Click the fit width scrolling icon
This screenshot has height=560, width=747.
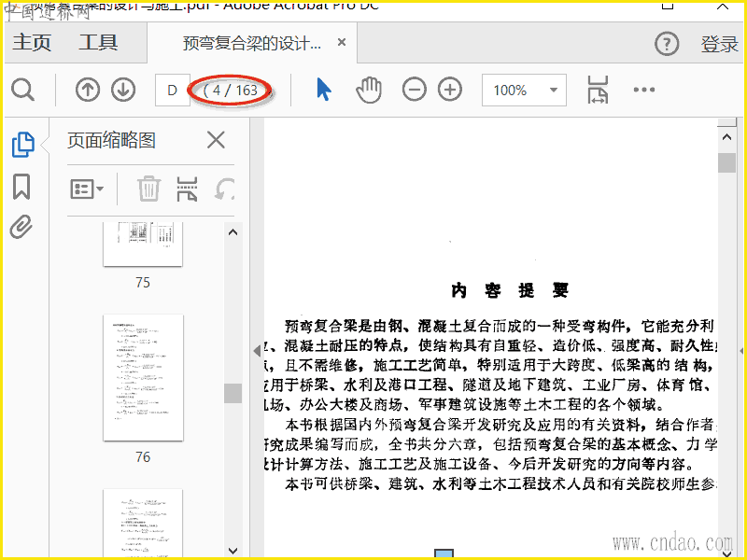(x=598, y=90)
